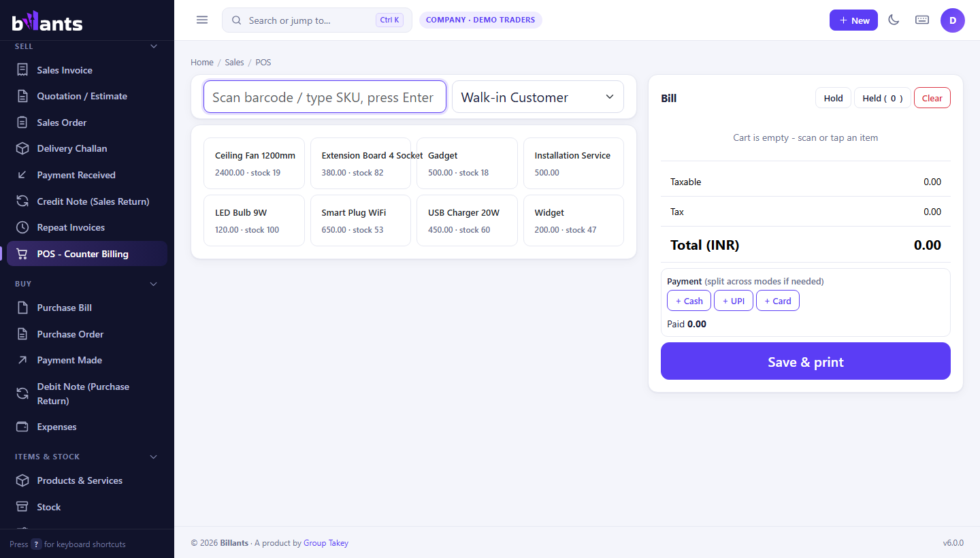
Task: Click the Credit Note refresh icon
Action: tap(22, 201)
